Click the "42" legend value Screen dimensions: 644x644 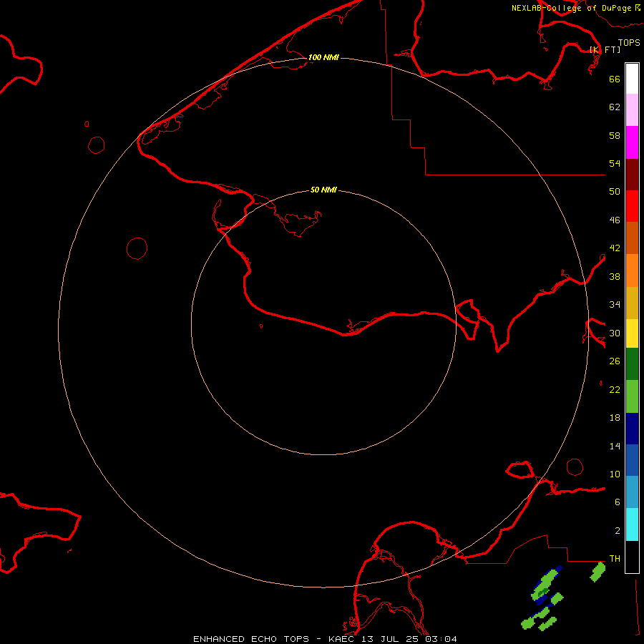(615, 248)
